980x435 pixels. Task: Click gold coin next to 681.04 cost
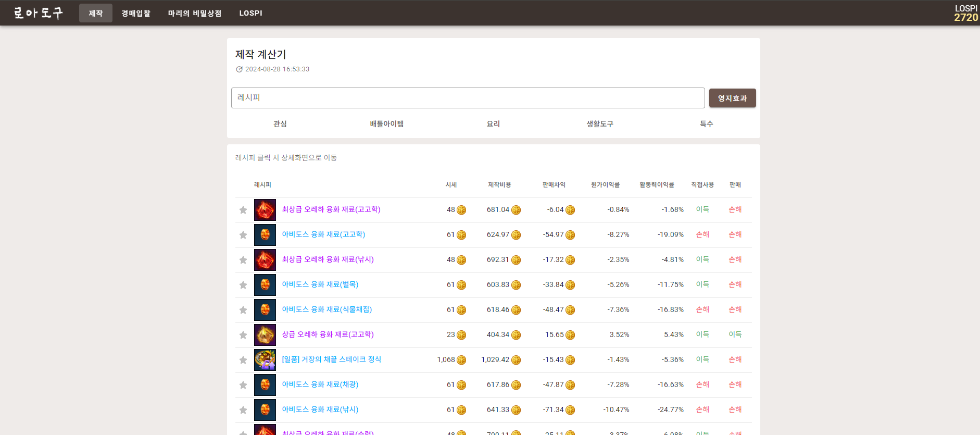click(x=516, y=210)
